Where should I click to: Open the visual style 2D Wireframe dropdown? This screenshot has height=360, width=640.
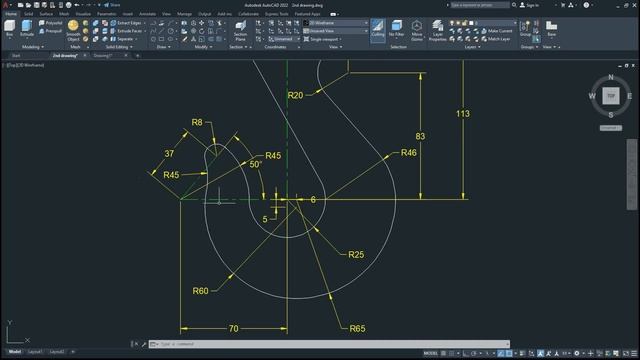[x=336, y=23]
